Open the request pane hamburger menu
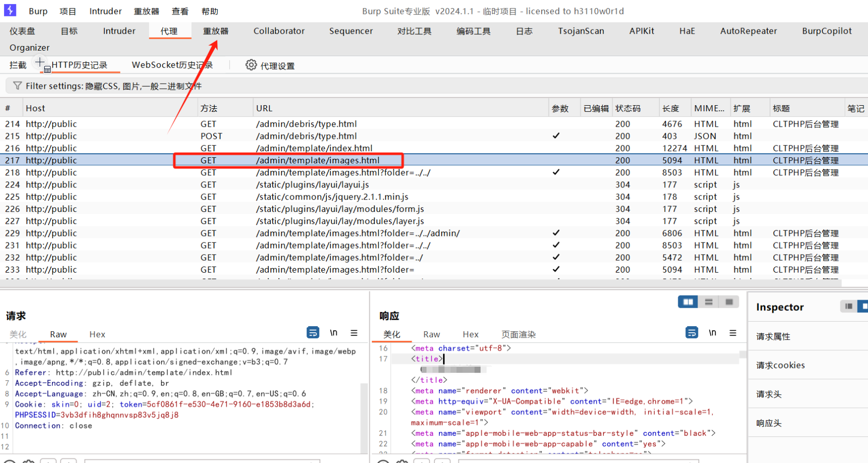868x463 pixels. 354,333
